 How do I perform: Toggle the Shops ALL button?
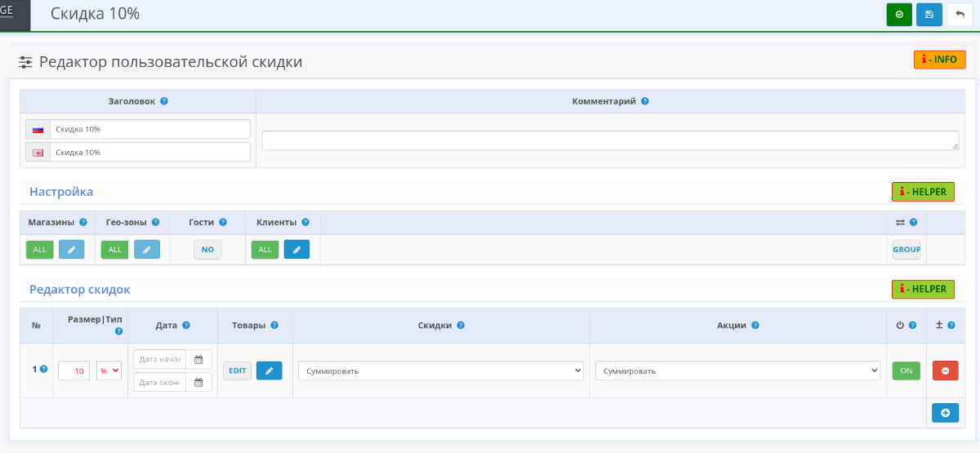(40, 250)
